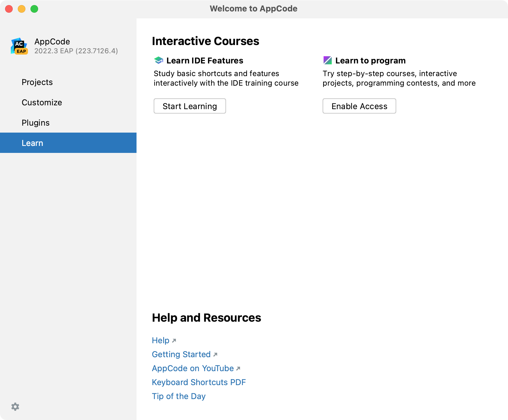Click the Help and Resources heading
The image size is (508, 420).
point(207,318)
